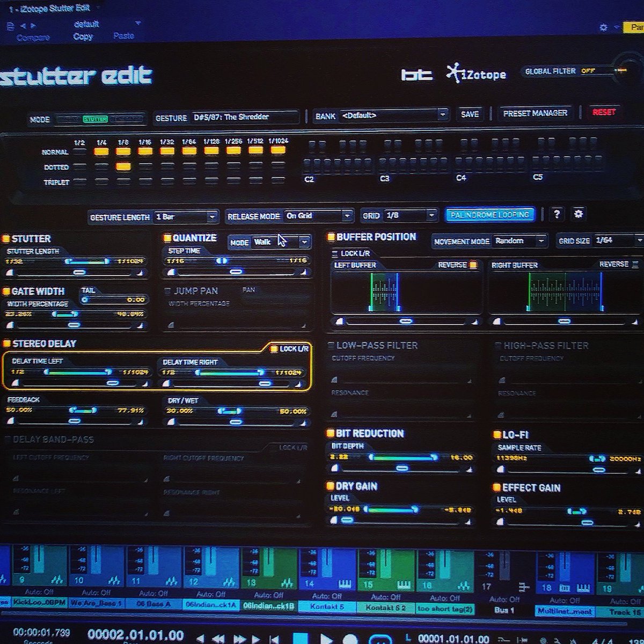
Task: Click the red RESET button
Action: 604,112
